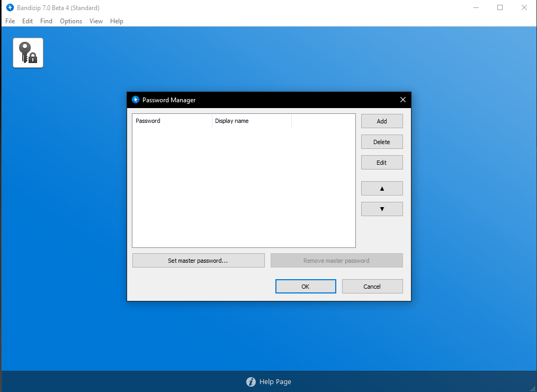The height and width of the screenshot is (392, 537).
Task: Open the Options menu
Action: pos(71,21)
